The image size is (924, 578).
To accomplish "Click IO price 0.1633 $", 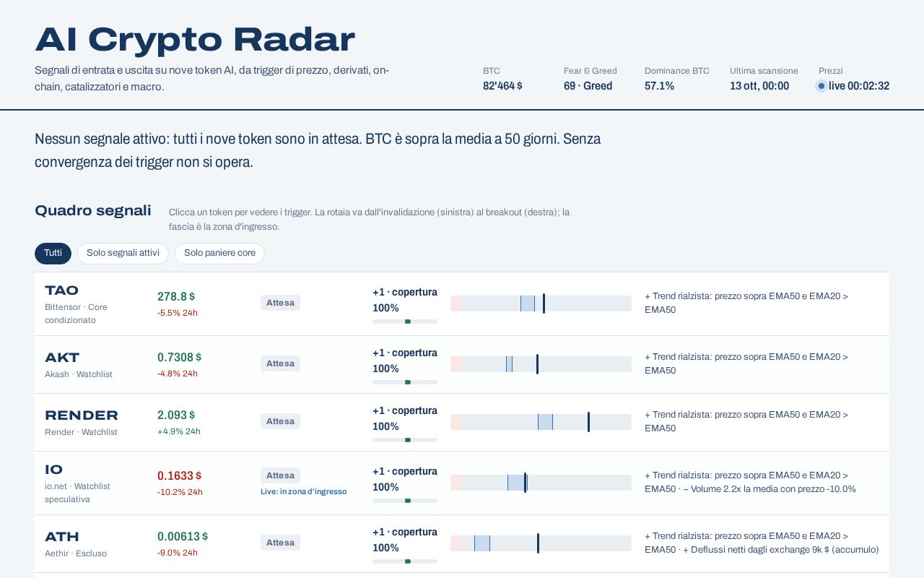I will (x=179, y=476).
